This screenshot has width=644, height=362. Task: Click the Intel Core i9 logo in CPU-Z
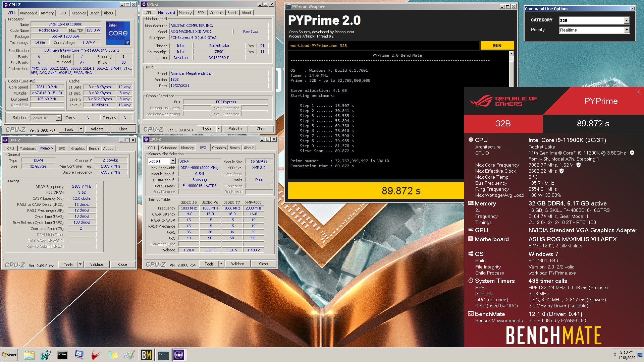(118, 33)
